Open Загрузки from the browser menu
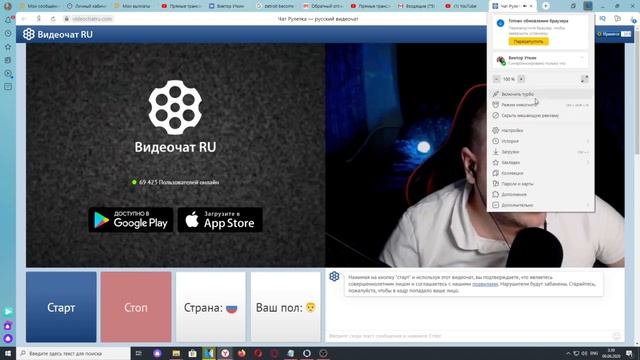 540,152
